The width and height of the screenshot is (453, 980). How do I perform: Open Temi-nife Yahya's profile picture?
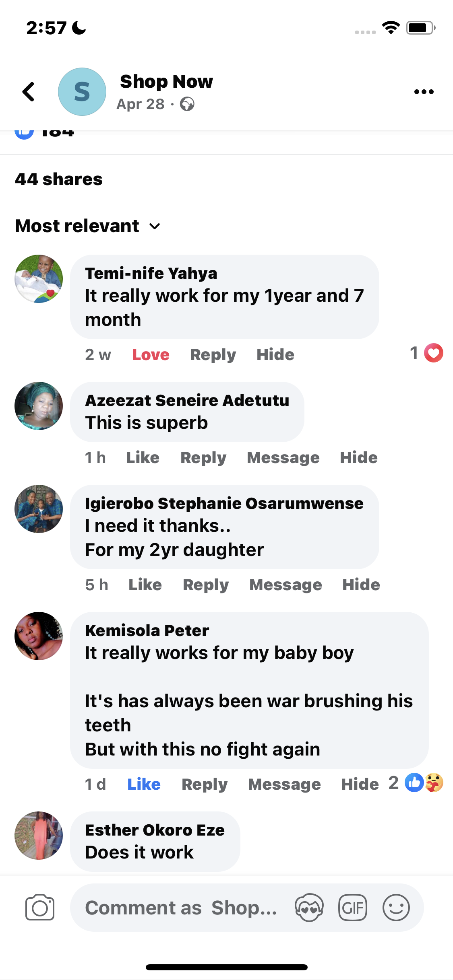[39, 279]
